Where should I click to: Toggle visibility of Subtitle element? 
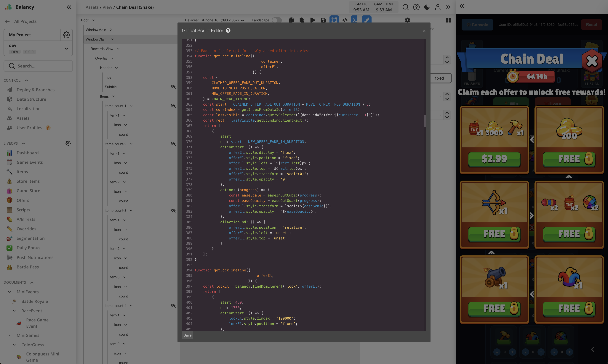pos(173,87)
